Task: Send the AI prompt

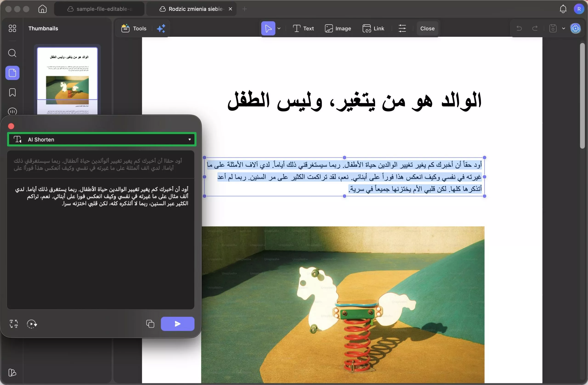Action: (x=177, y=324)
